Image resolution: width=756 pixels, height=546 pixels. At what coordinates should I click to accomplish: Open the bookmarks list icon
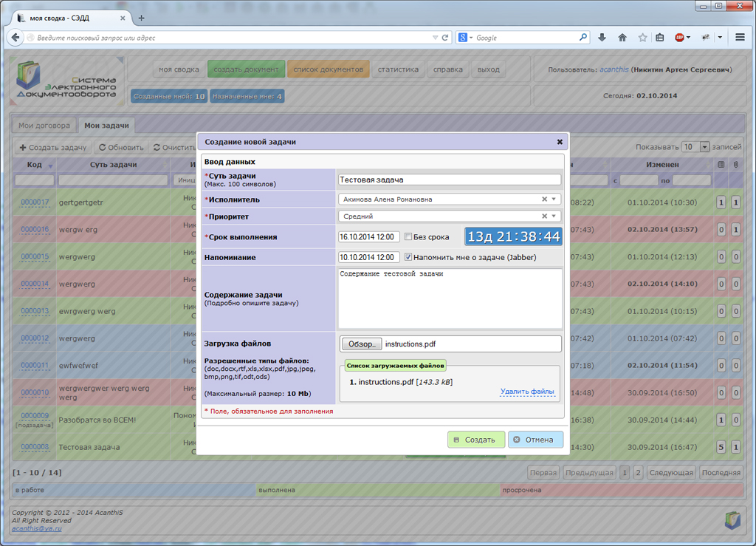(660, 38)
